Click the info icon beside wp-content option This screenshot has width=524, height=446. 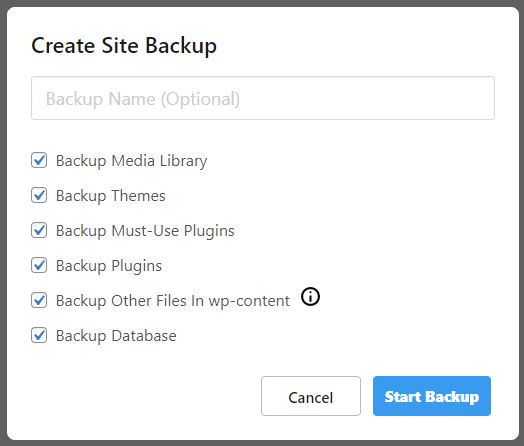[310, 297]
